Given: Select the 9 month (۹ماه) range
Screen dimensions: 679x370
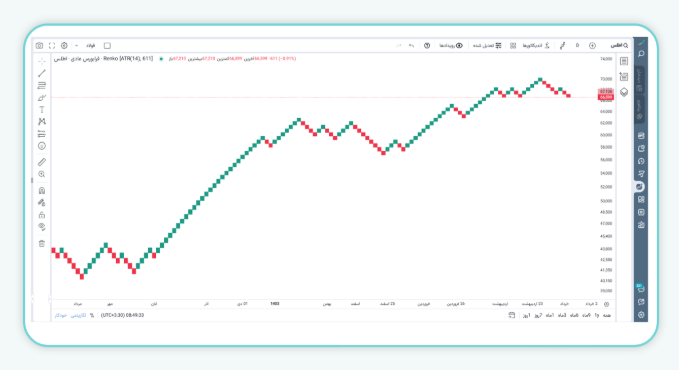Looking at the screenshot, I should point(586,315).
